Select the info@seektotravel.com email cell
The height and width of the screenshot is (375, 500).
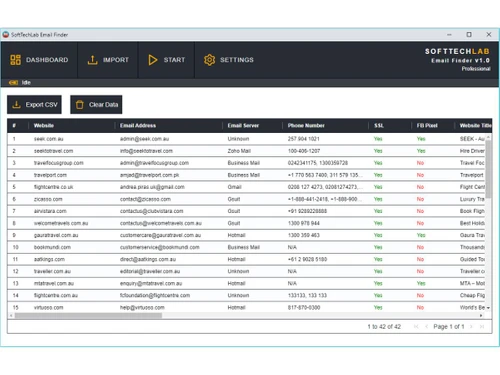(146, 151)
